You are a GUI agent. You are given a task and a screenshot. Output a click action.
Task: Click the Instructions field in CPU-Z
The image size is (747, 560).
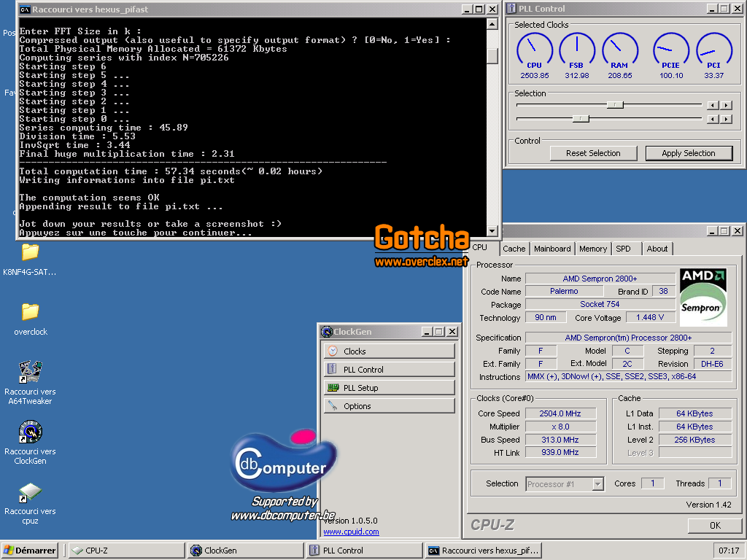point(628,377)
